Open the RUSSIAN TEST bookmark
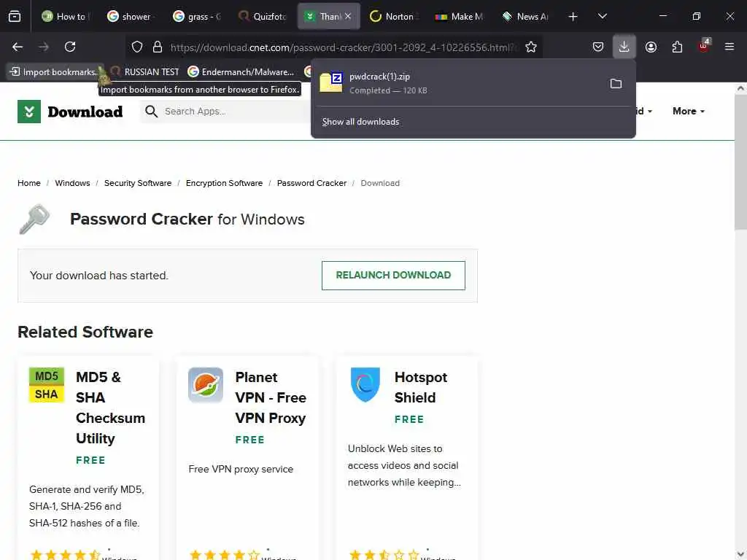Viewport: 747px width, 560px height. click(145, 72)
